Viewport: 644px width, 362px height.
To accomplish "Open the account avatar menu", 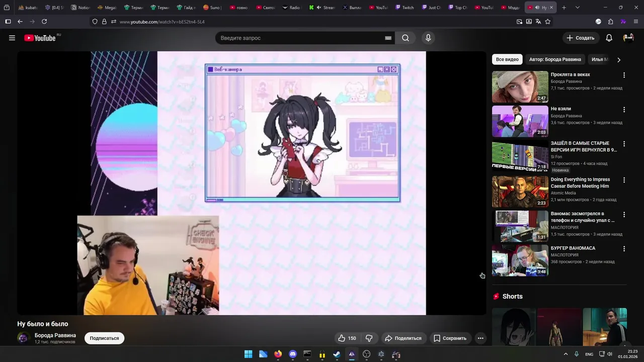I will click(x=628, y=38).
